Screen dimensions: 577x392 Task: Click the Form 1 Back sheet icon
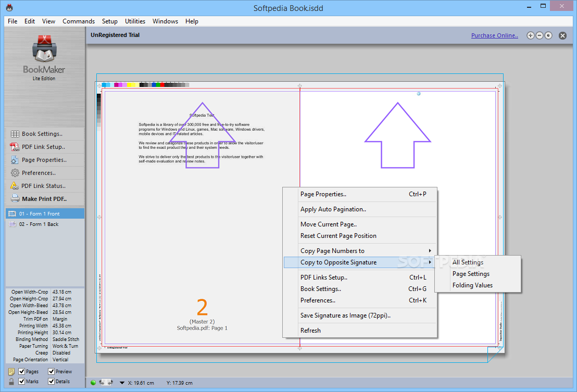click(x=12, y=224)
